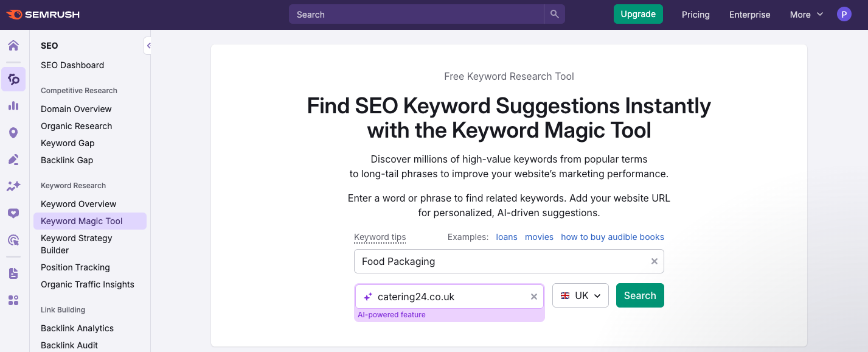The height and width of the screenshot is (352, 868).
Task: Open the Pricing link in header
Action: 696,15
